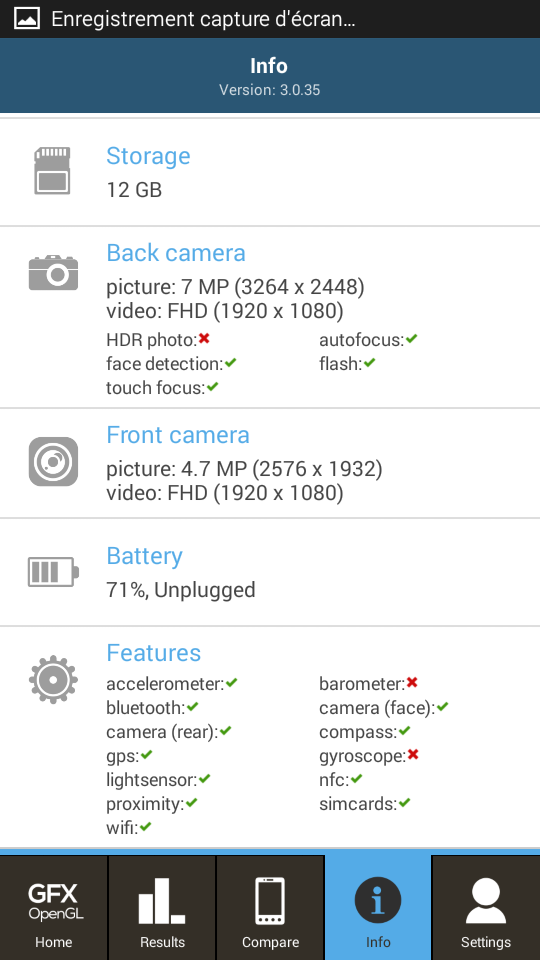Open the Enregistrement capture d'écran notification

pyautogui.click(x=270, y=19)
